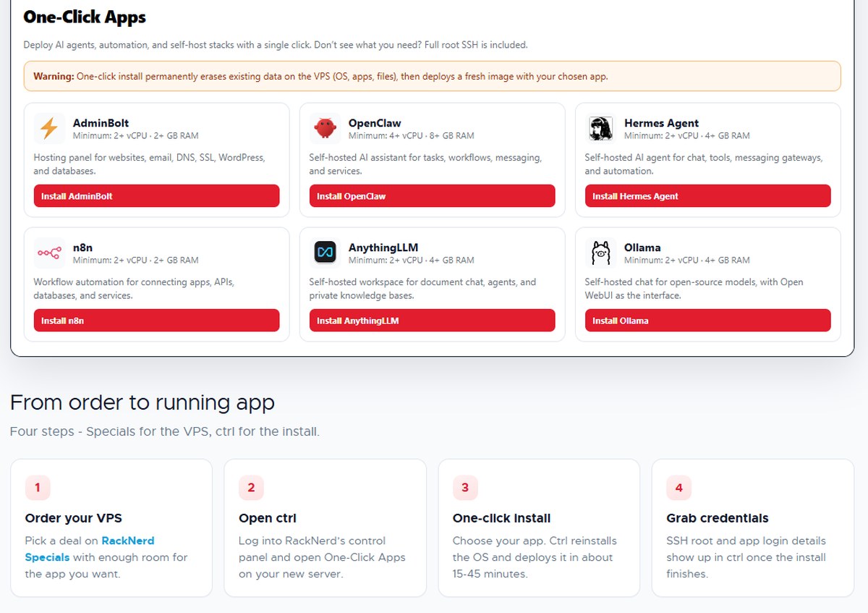Click Install Hermes Agent
Screen dimensions: 868x613
click(707, 196)
